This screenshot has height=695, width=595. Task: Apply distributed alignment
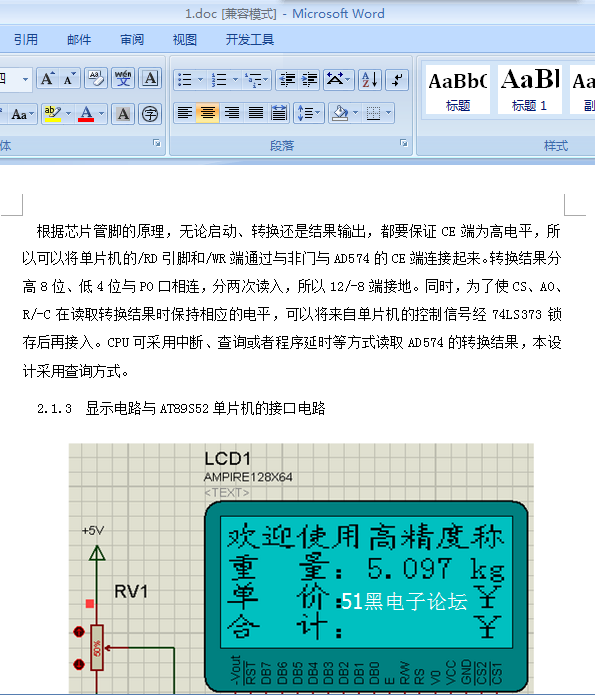click(279, 113)
